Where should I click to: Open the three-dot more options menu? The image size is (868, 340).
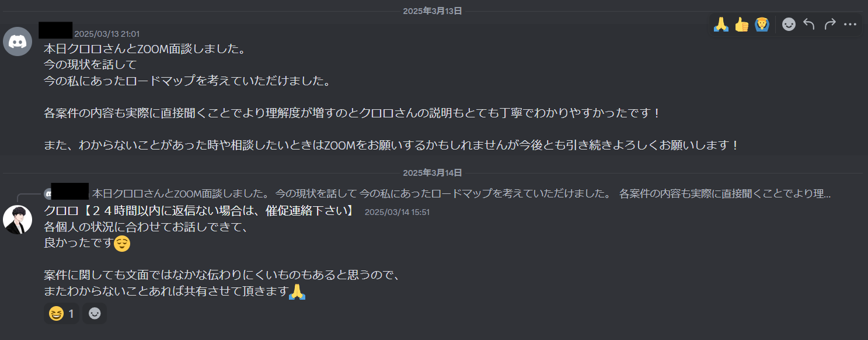click(x=850, y=25)
